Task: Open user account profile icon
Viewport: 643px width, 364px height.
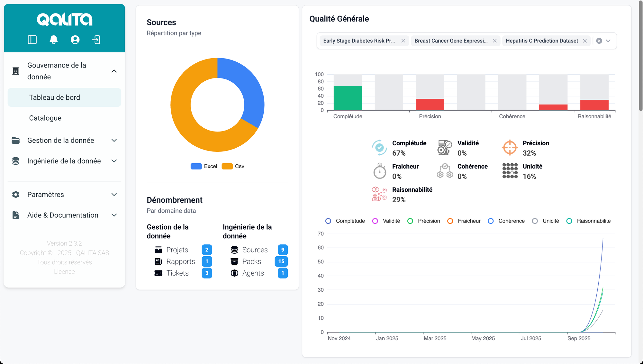Action: (x=75, y=40)
